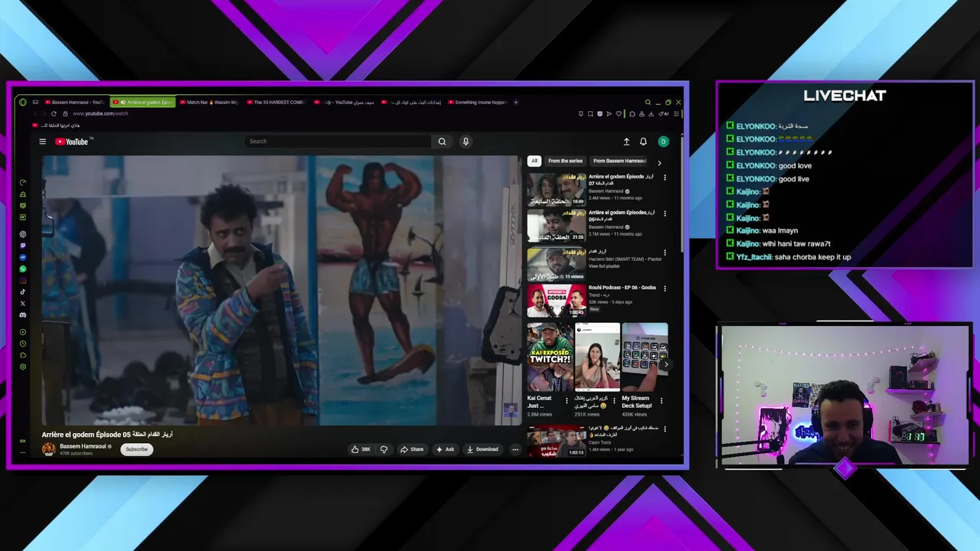980x551 pixels.
Task: Click the video title Arrière el godem Épisode 05
Action: click(x=107, y=435)
